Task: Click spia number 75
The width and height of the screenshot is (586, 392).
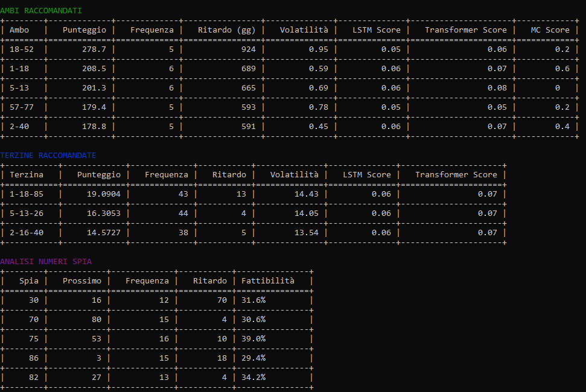Action: (34, 338)
